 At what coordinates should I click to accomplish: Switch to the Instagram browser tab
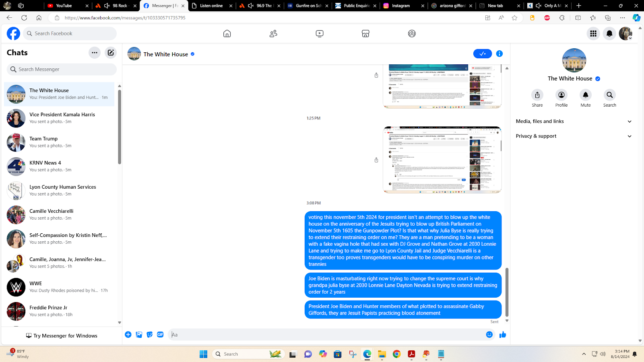(x=404, y=6)
